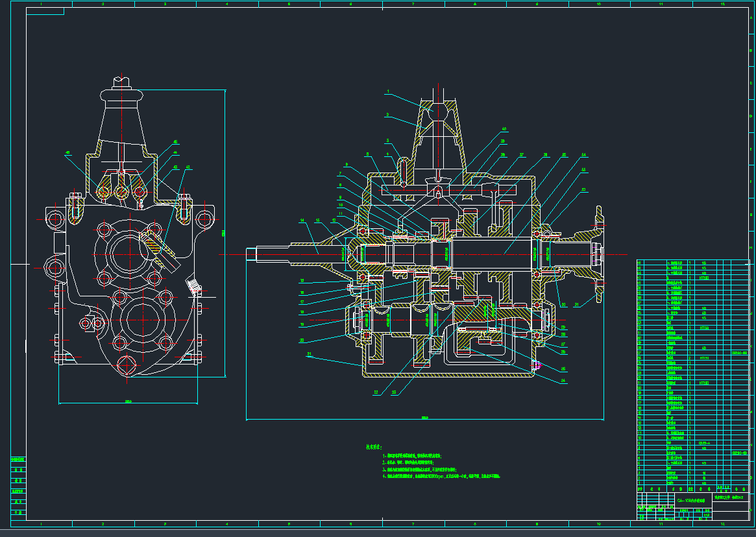The width and height of the screenshot is (756, 537).
Task: Click callout number 46 on the left view
Action: (175, 142)
